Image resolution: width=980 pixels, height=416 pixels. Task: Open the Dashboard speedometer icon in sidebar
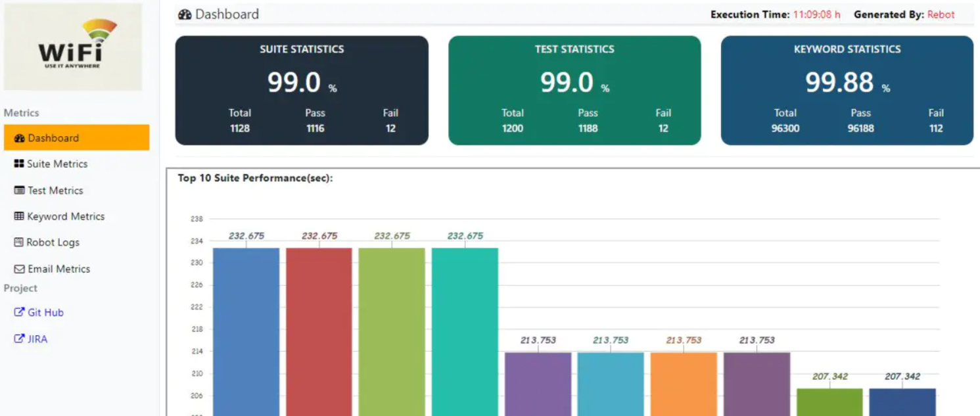(19, 137)
